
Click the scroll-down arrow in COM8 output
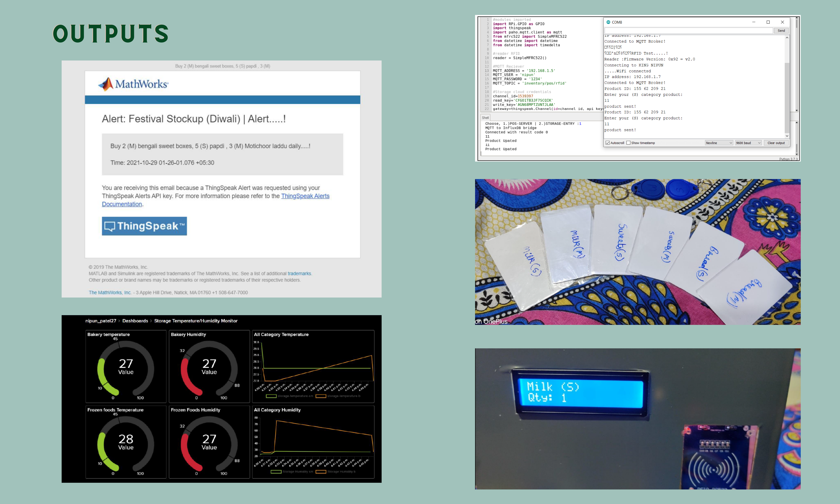[x=787, y=136]
